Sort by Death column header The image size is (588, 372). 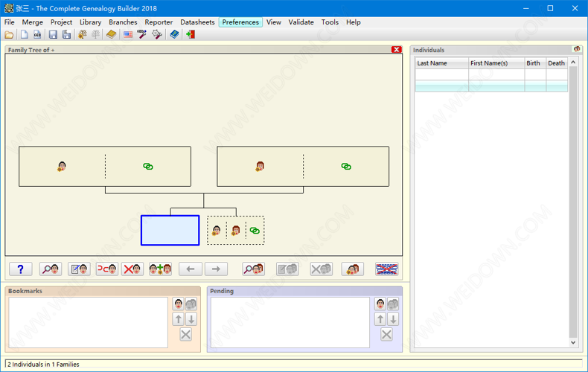[x=557, y=63]
